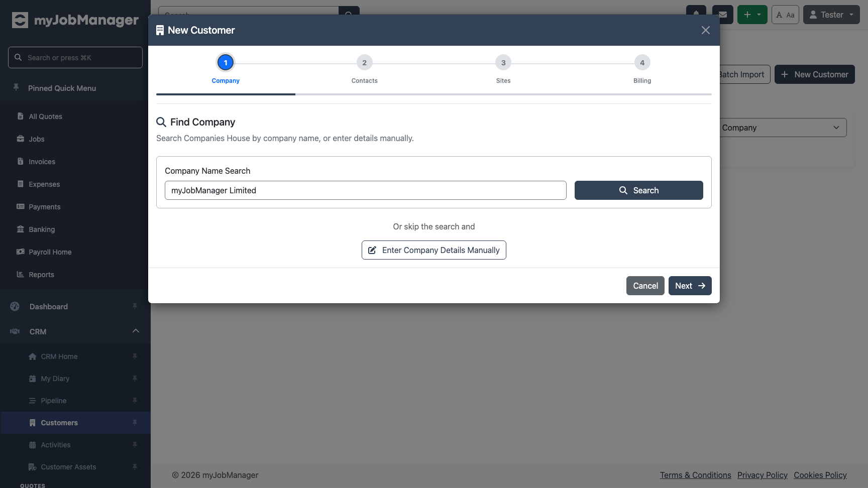868x488 pixels.
Task: Click the sidebar search magnifier icon
Action: coord(18,57)
